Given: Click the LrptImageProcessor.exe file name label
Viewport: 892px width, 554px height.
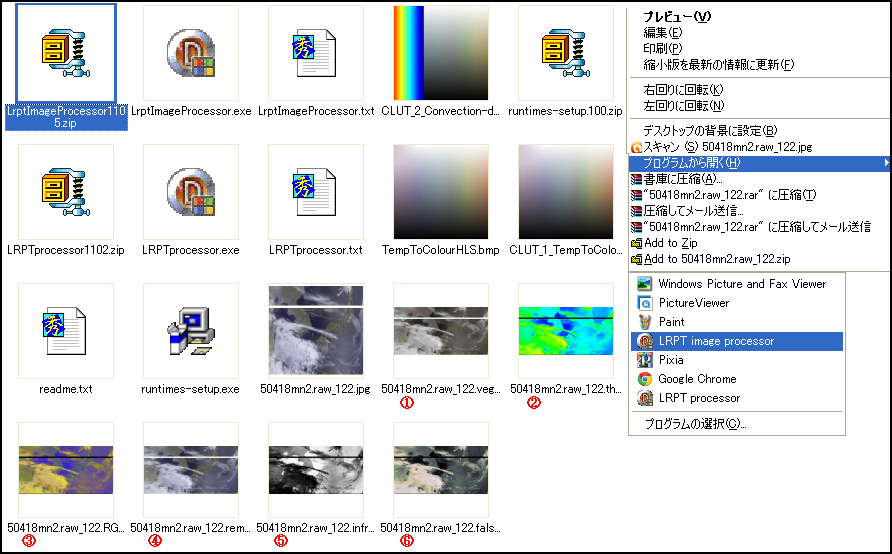Looking at the screenshot, I should [x=191, y=111].
